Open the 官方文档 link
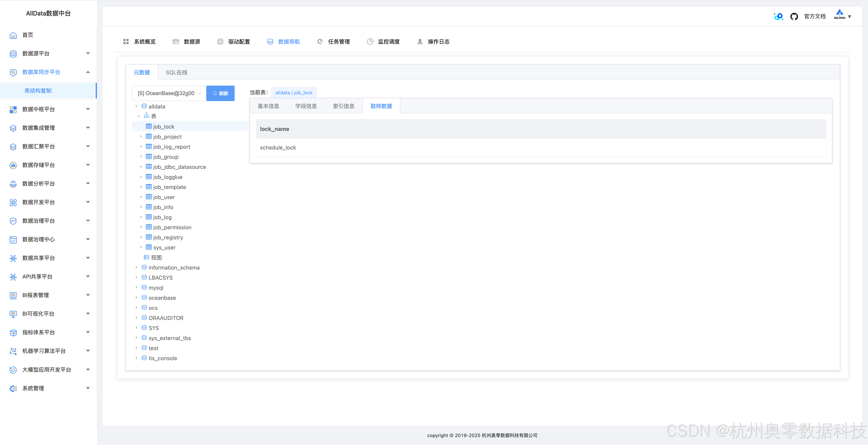The height and width of the screenshot is (445, 868). 814,16
